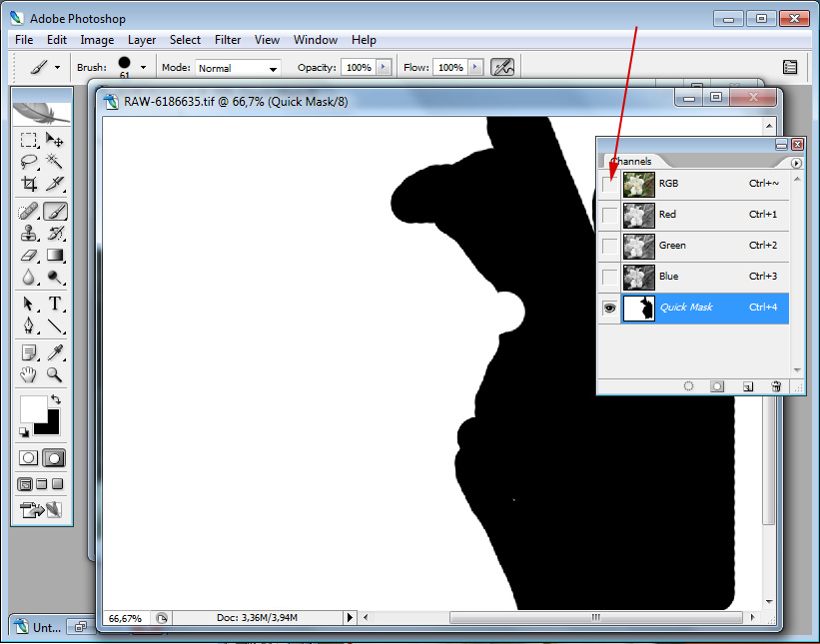This screenshot has width=820, height=644.
Task: Switch to Quick Mask Mode editing
Action: click(54, 458)
